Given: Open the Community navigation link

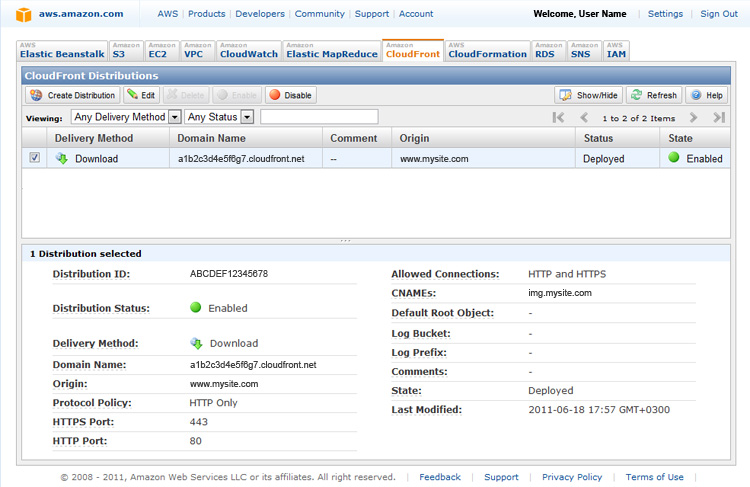Looking at the screenshot, I should coord(320,14).
